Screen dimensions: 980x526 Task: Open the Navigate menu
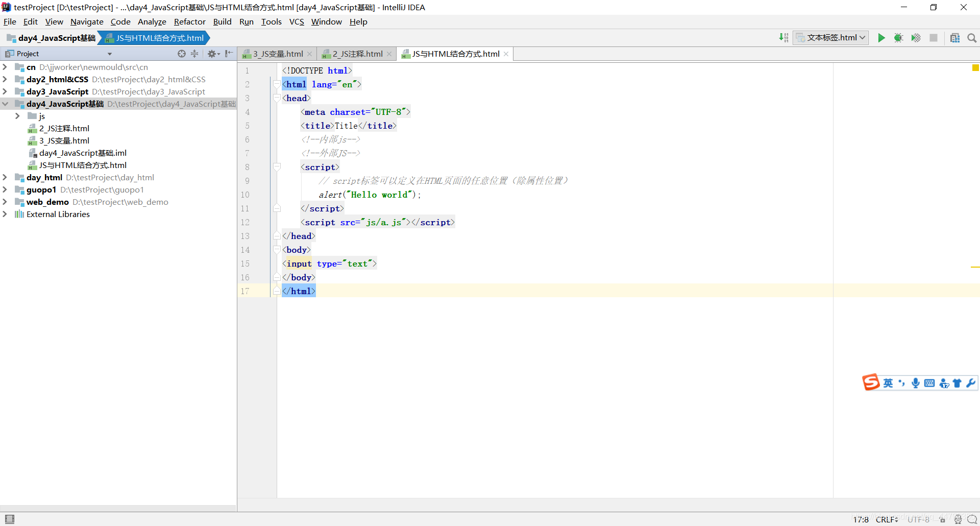point(87,21)
